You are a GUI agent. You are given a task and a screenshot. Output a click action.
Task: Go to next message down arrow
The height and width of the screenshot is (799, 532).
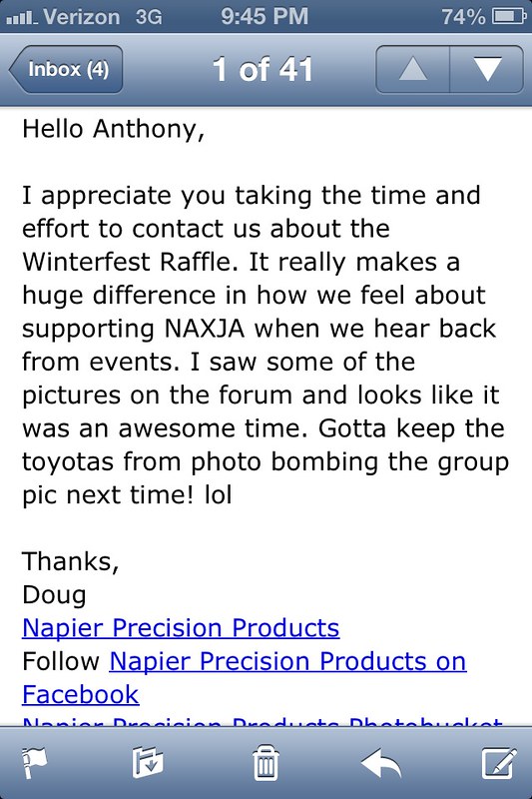487,69
